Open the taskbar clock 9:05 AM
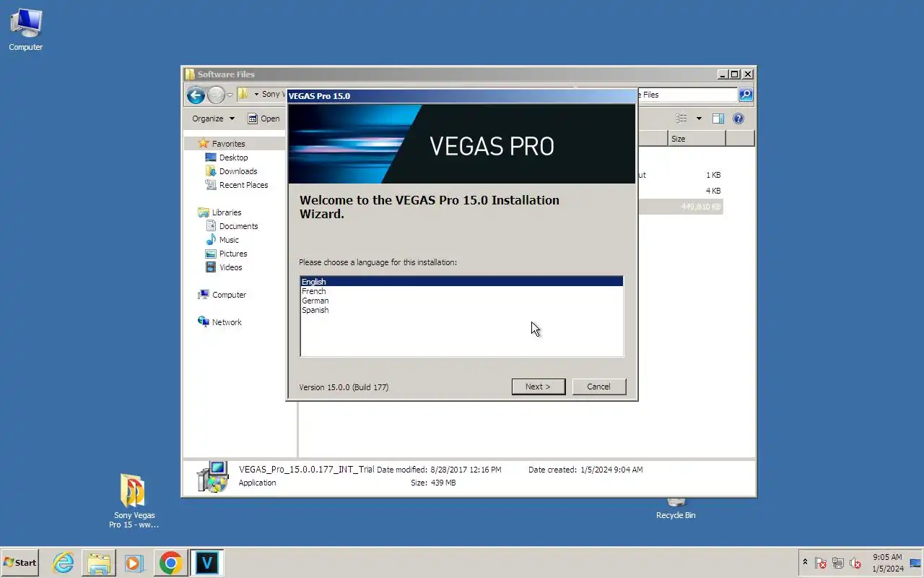The image size is (924, 578). tap(887, 563)
